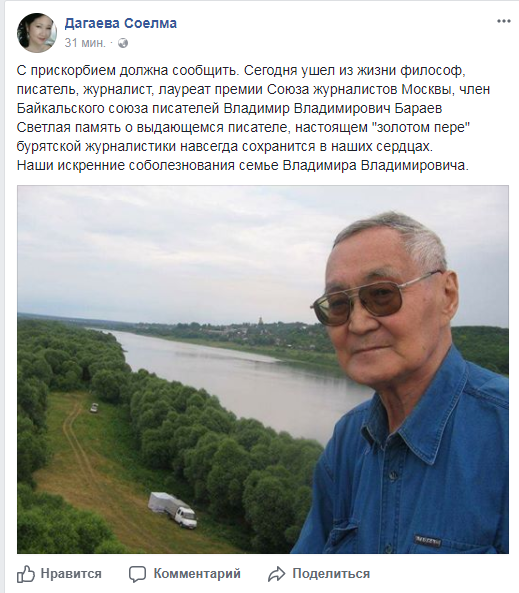Click the final condolences line of the post
The width and height of the screenshot is (519, 593).
point(243,166)
